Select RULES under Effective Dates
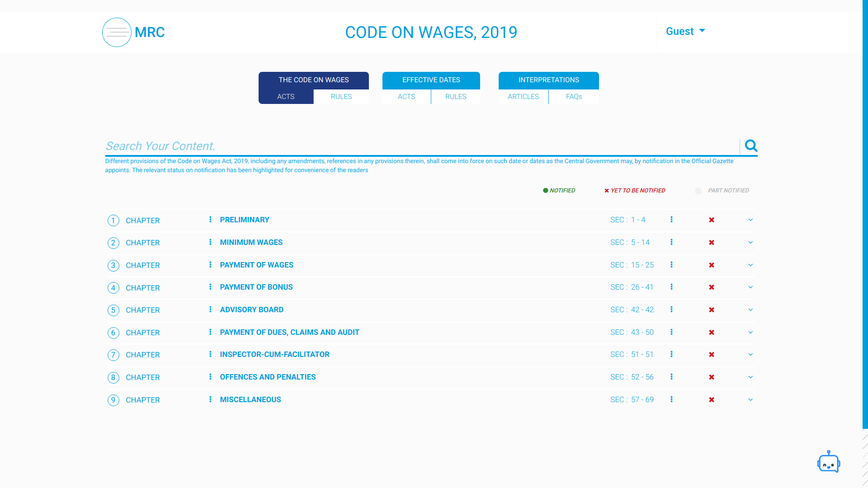Screen dimensions: 868x488 pyautogui.click(x=456, y=97)
